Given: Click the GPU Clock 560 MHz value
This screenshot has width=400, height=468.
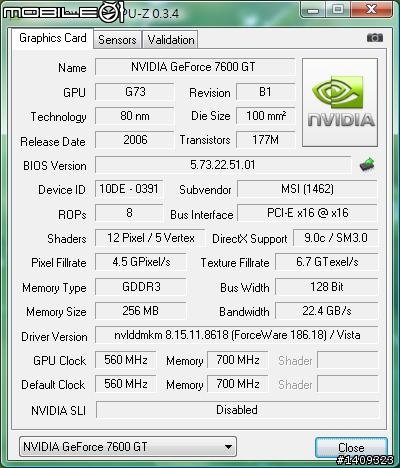Looking at the screenshot, I should coord(126,360).
